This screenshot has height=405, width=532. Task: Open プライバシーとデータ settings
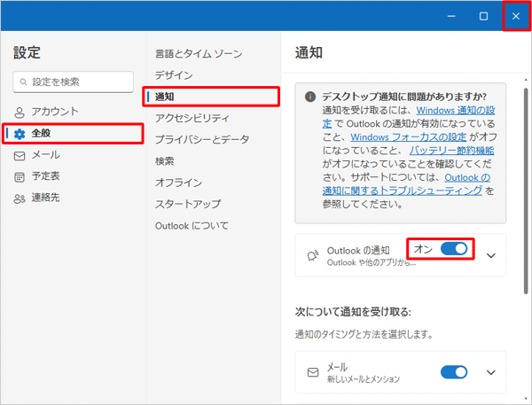pos(202,139)
